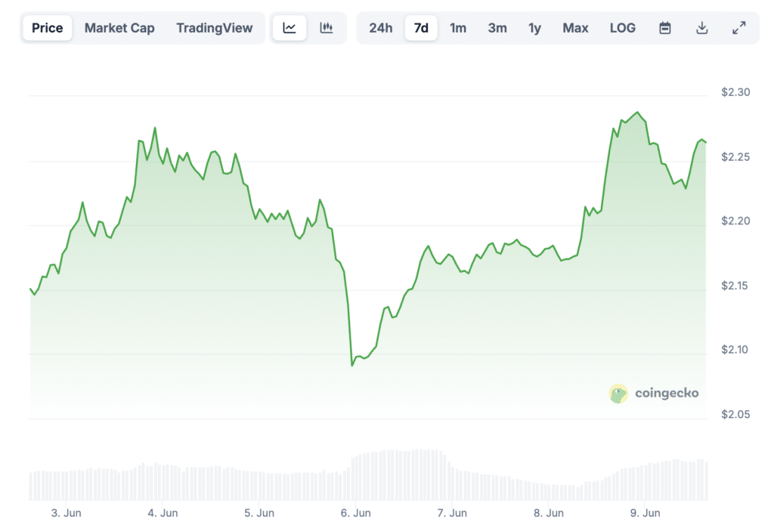The width and height of the screenshot is (774, 532).
Task: Click the $2.05 y-axis label
Action: 735,415
